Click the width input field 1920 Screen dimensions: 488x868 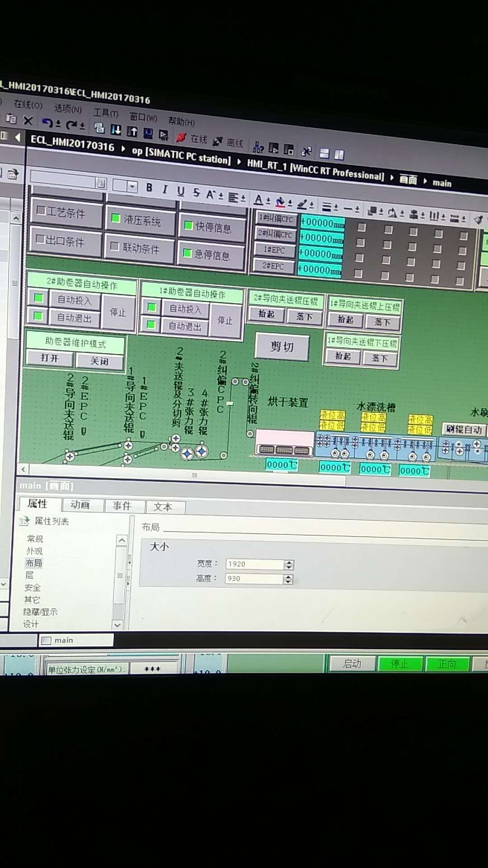click(255, 564)
